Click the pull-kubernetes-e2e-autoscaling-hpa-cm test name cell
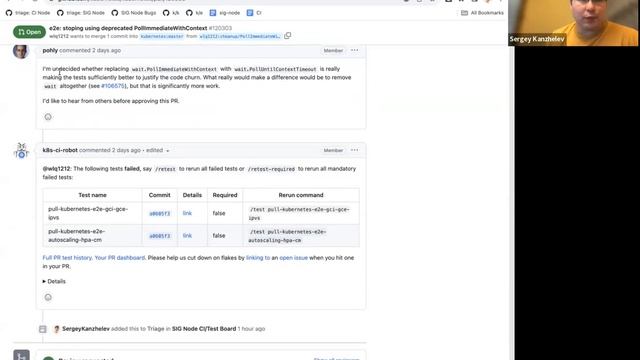Viewport: 640px width, 360px height. coord(92,236)
